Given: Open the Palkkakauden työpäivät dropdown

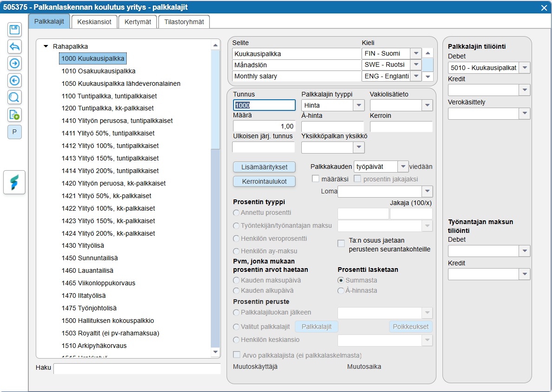Looking at the screenshot, I should (x=403, y=167).
